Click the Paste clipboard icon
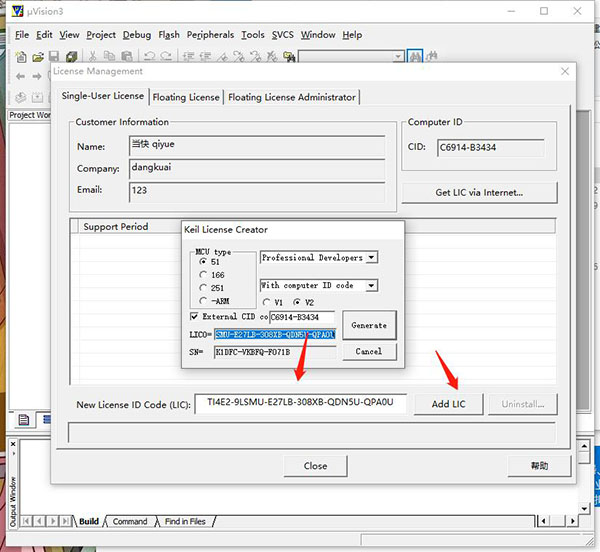The image size is (600, 552). 127,57
